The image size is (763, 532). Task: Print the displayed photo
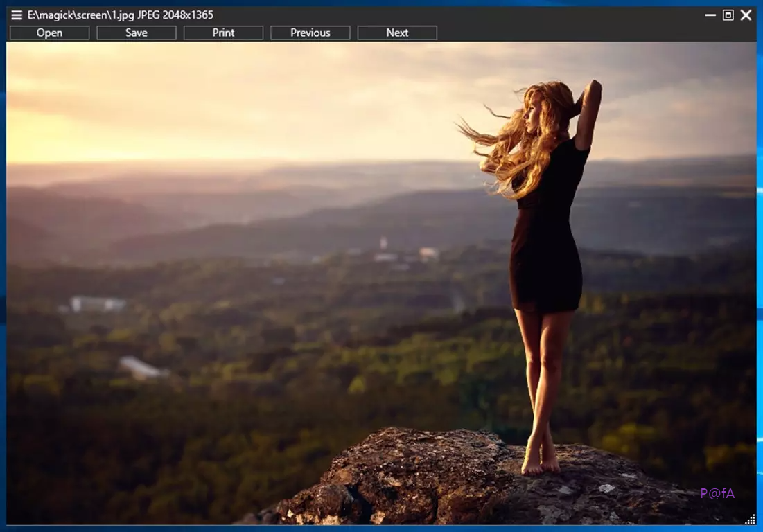[x=223, y=32]
